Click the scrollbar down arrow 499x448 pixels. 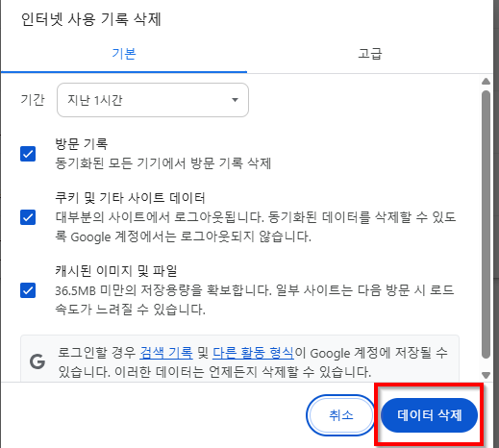pyautogui.click(x=486, y=375)
